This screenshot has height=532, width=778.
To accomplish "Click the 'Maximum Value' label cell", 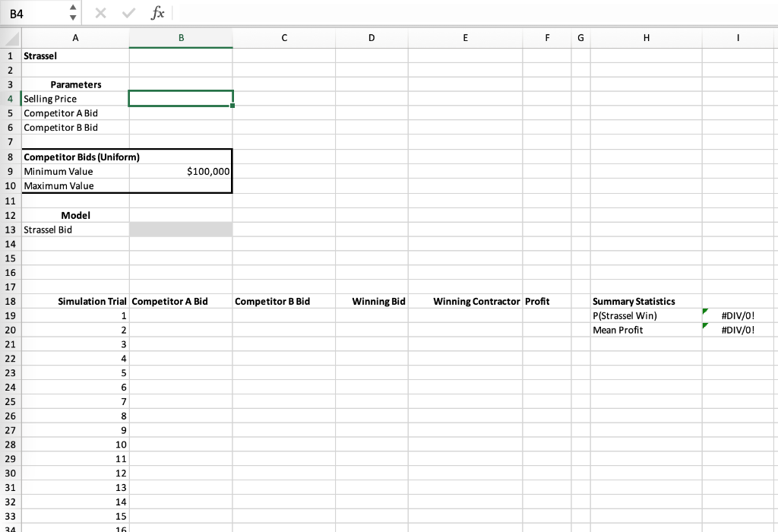I will click(75, 185).
